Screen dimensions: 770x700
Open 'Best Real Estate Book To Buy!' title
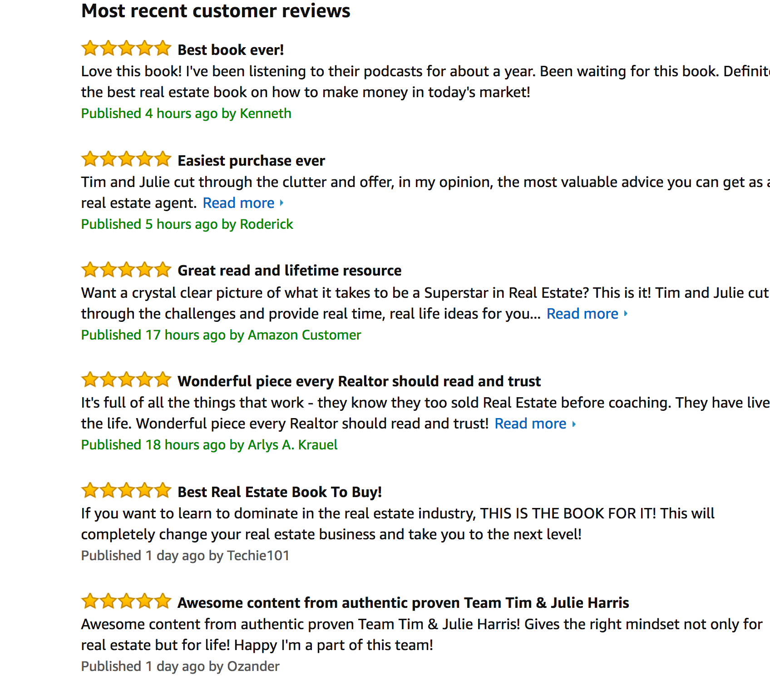[279, 492]
